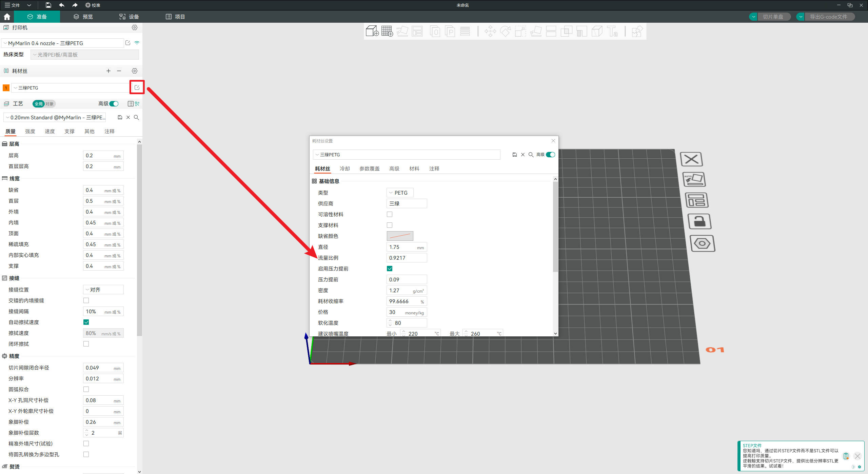The width and height of the screenshot is (868, 474).
Task: Open the MyMarlin 0.4 nozzle printer dropdown
Action: click(63, 43)
